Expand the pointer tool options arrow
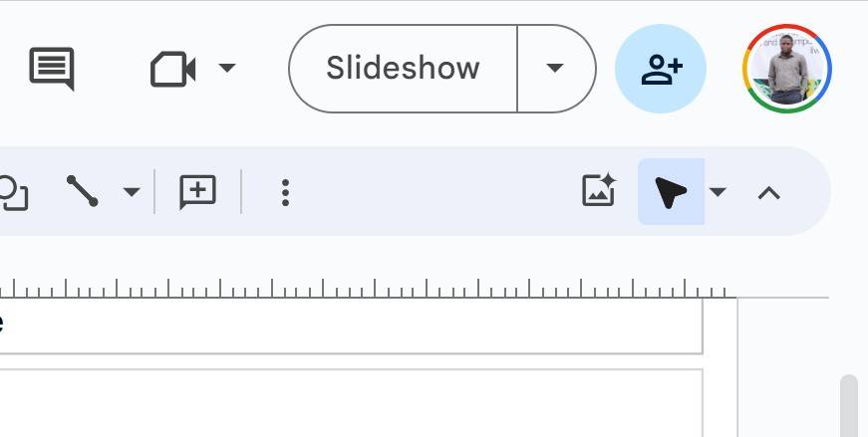 pyautogui.click(x=718, y=191)
